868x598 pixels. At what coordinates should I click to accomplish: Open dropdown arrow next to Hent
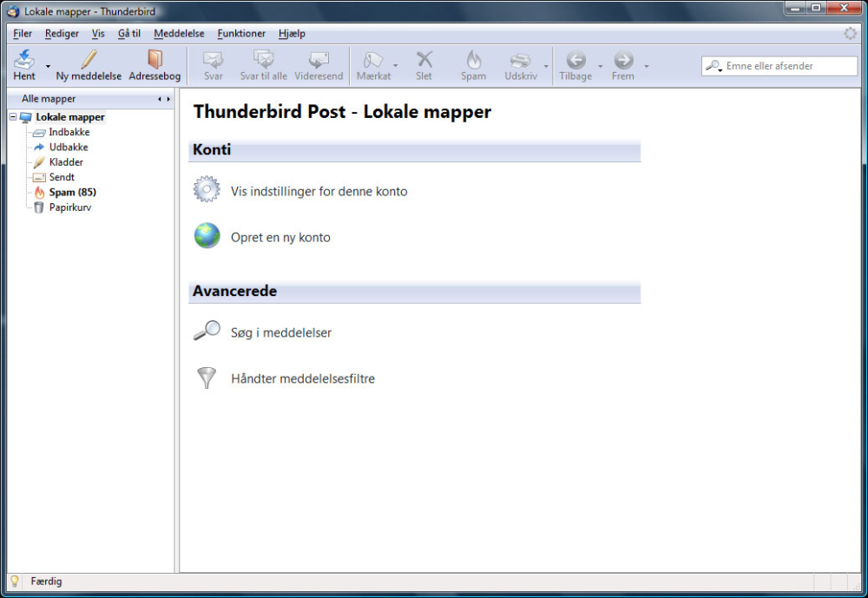(x=48, y=67)
